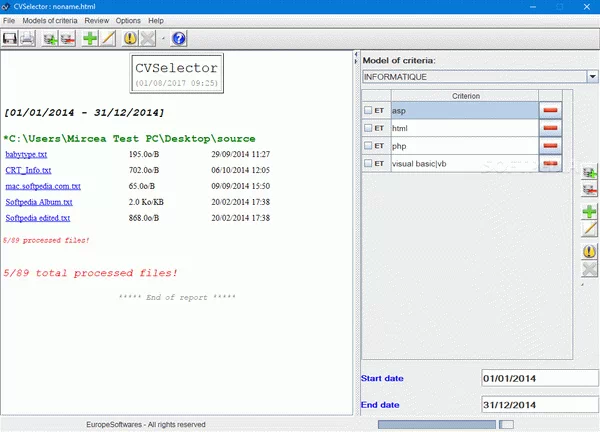Open the mac.softpedia.com.txt link
The image size is (600, 432).
[x=43, y=186]
